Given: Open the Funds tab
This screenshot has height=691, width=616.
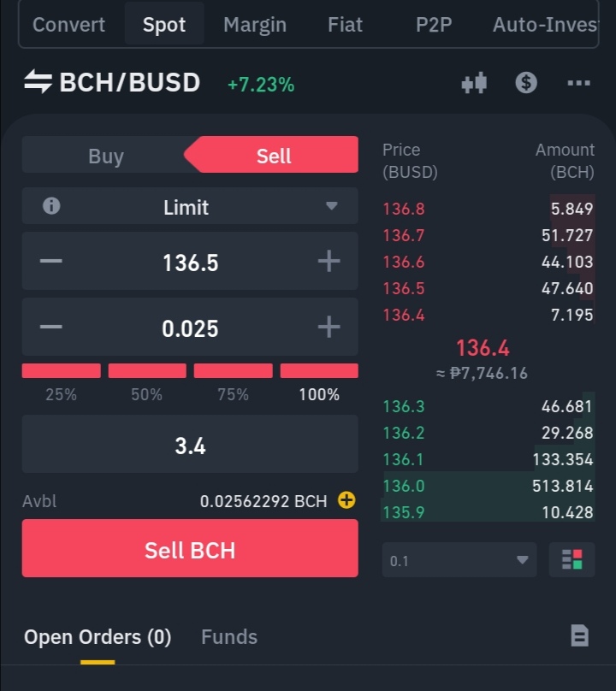Looking at the screenshot, I should tap(229, 637).
